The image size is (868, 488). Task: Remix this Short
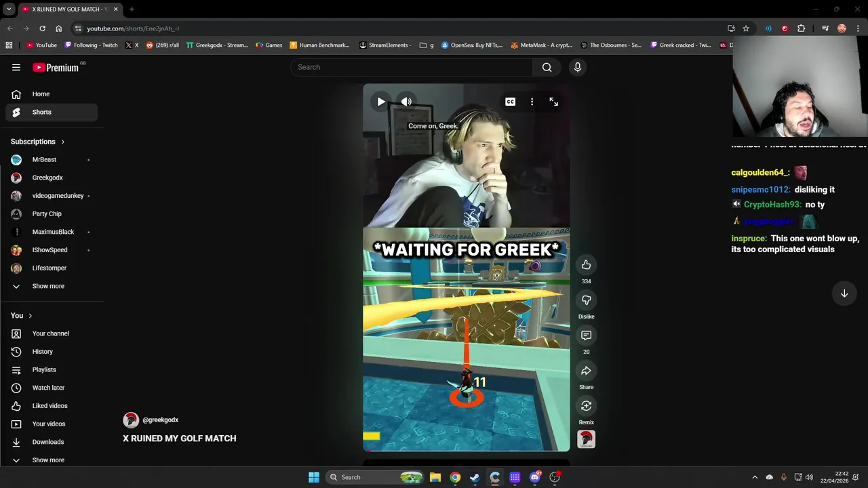pos(587,406)
